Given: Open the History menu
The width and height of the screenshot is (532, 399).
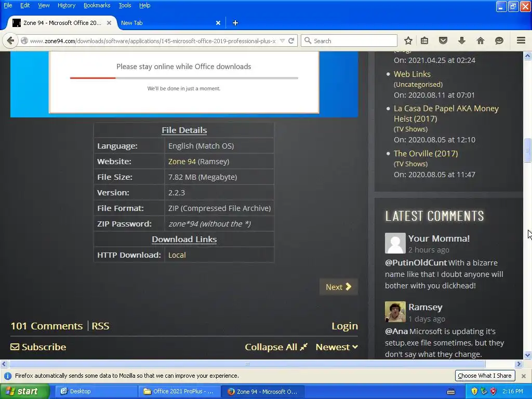Looking at the screenshot, I should tap(66, 5).
